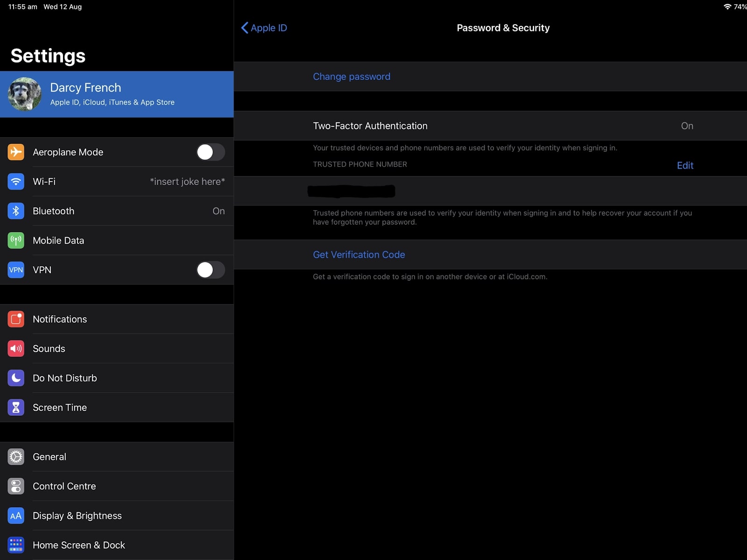Open Darcy French Apple ID settings
Image resolution: width=747 pixels, height=560 pixels.
pos(117,94)
